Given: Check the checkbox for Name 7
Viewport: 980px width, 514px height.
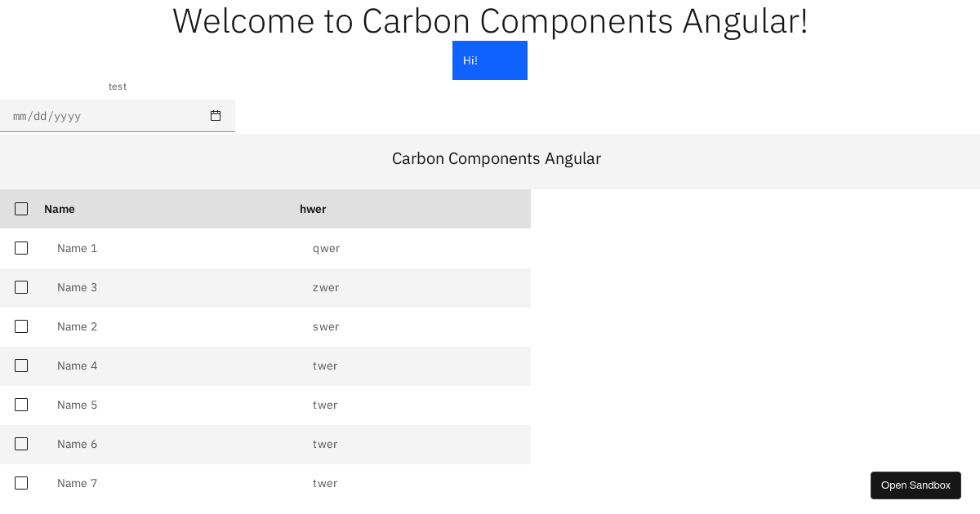Looking at the screenshot, I should point(21,483).
